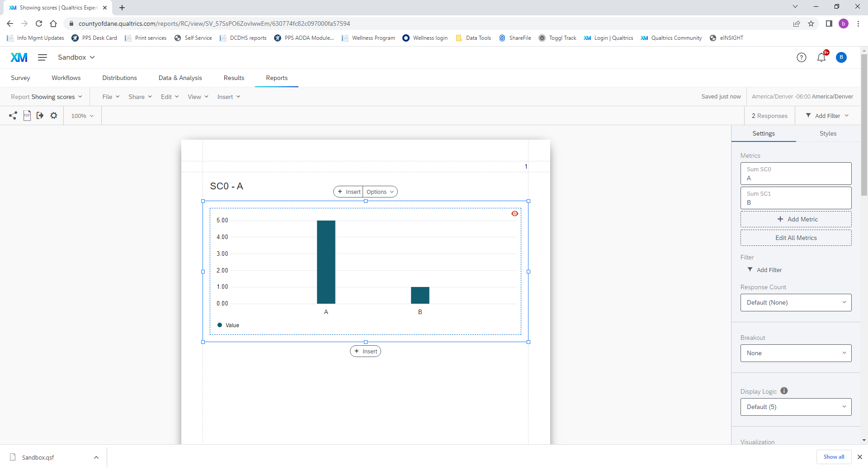Close the Showing scores browser tab
This screenshot has height=470, width=868.
[x=105, y=8]
